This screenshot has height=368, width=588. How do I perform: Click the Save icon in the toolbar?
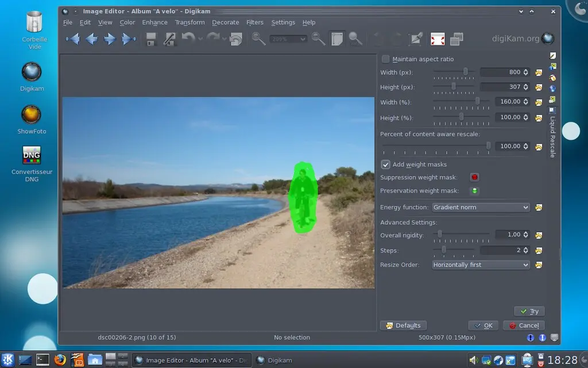(x=151, y=39)
